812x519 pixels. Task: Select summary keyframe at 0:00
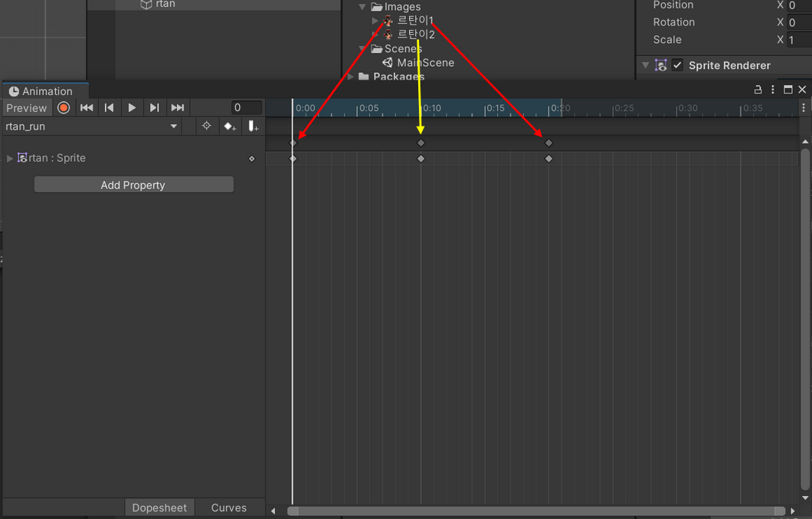point(293,143)
